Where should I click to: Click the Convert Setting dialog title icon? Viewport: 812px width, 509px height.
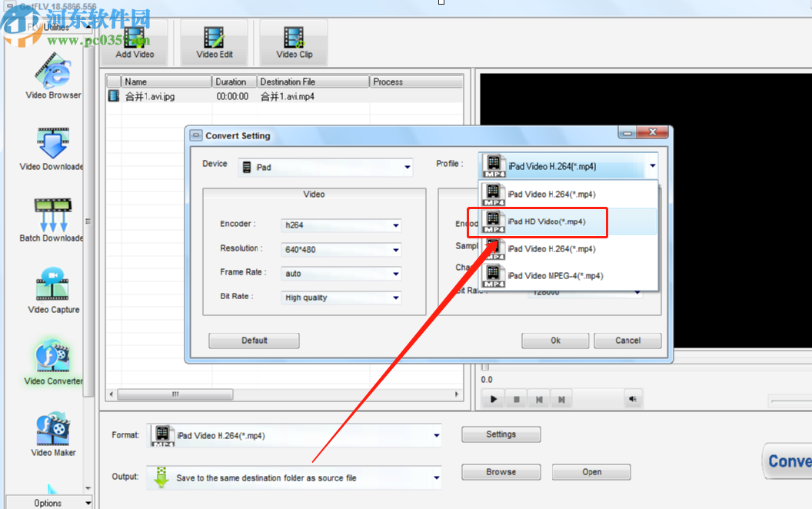point(196,135)
